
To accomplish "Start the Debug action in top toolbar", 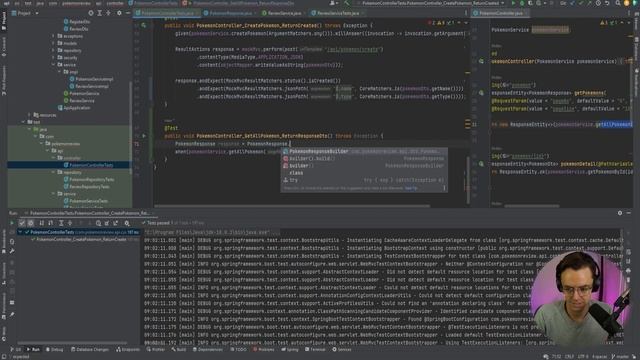I will (x=522, y=3).
